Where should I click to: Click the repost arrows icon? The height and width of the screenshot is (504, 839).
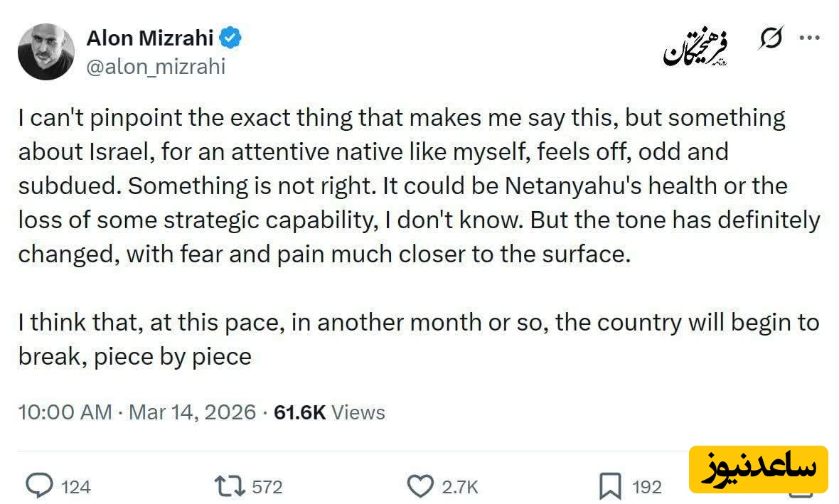tap(229, 486)
